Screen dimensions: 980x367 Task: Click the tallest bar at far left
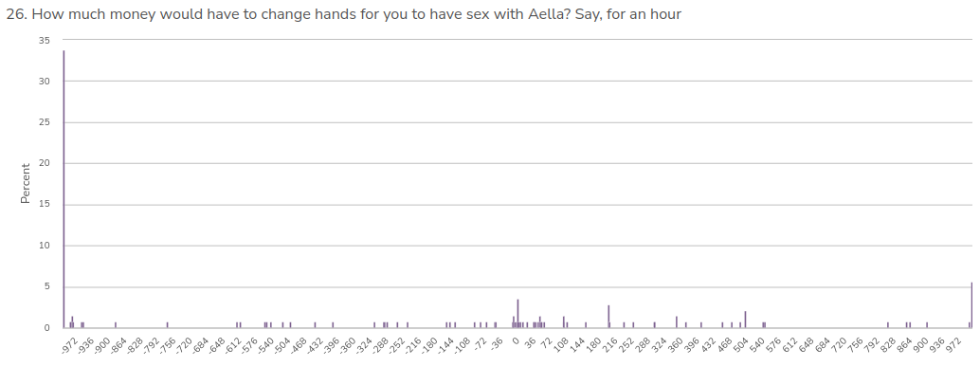point(64,190)
